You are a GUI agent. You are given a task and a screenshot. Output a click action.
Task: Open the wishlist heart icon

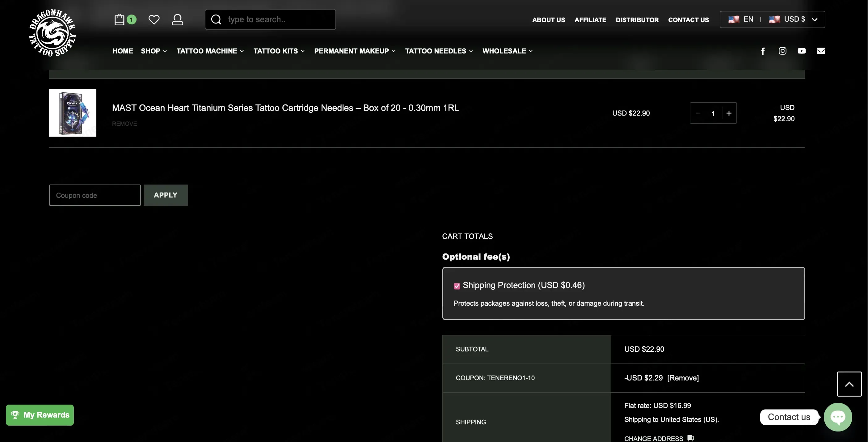(154, 19)
